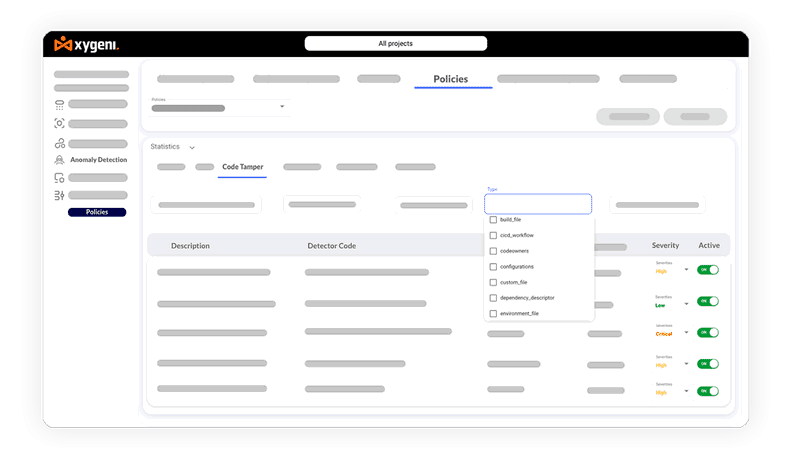Expand the Statistics section chevron

point(192,148)
